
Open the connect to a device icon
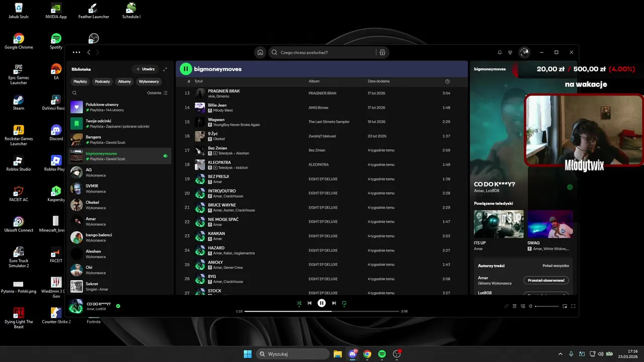[x=523, y=306]
